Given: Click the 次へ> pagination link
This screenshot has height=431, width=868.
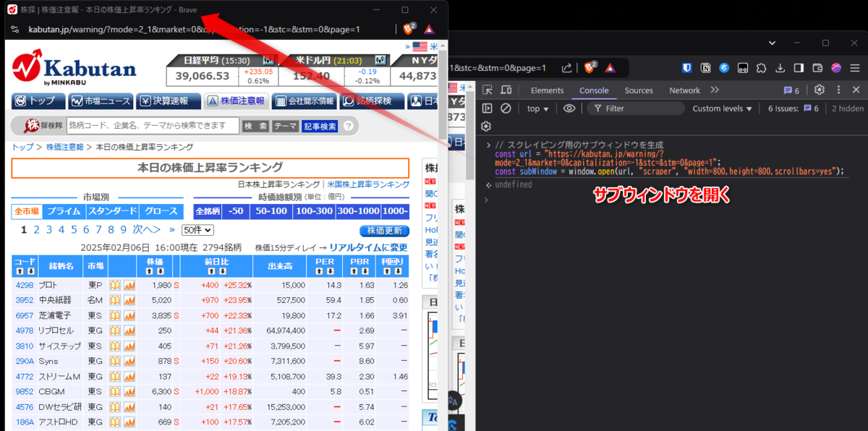Looking at the screenshot, I should [146, 230].
